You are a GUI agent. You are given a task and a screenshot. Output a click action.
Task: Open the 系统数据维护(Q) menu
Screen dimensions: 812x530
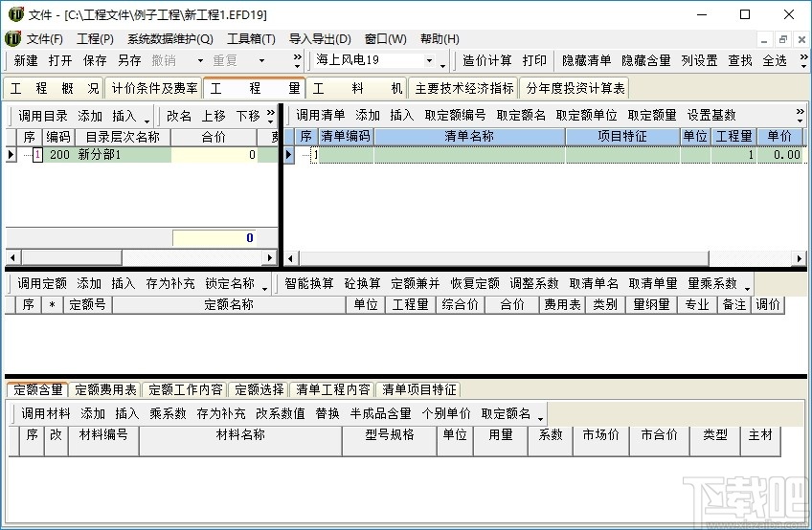tap(170, 39)
